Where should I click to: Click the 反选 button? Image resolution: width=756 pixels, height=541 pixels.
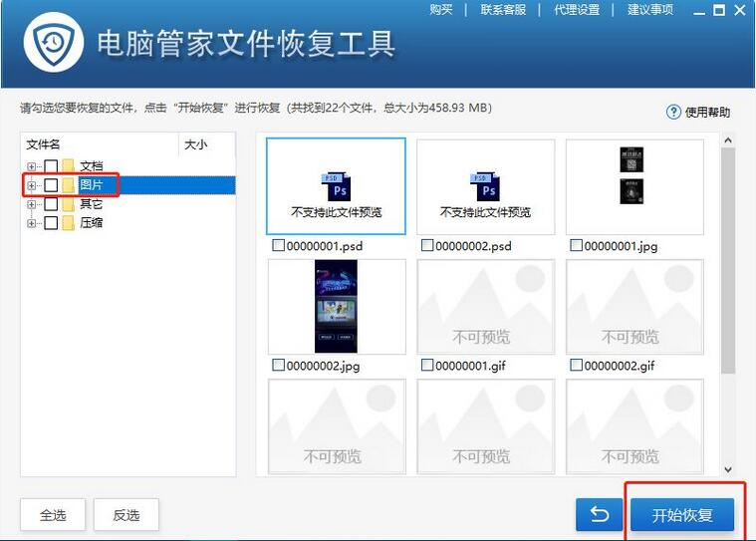126,515
